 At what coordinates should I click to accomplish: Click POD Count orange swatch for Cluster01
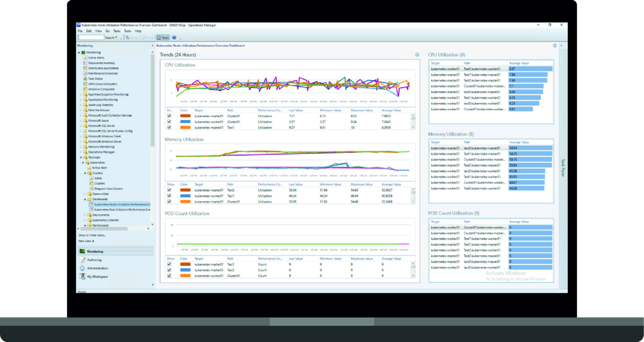[185, 276]
